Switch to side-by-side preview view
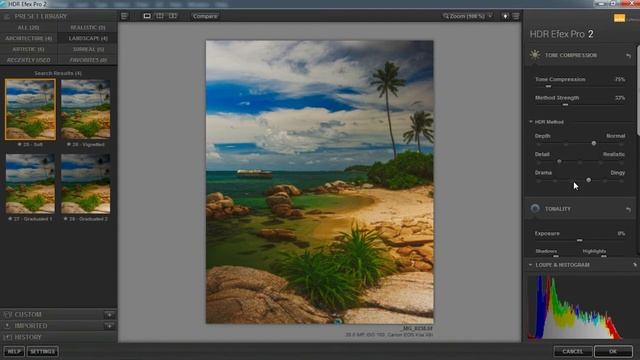640x360 pixels. pyautogui.click(x=173, y=16)
